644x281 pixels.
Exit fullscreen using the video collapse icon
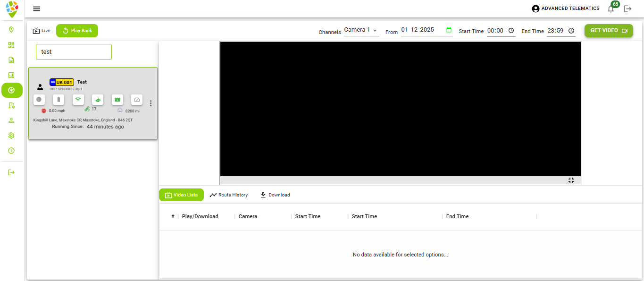pos(571,180)
